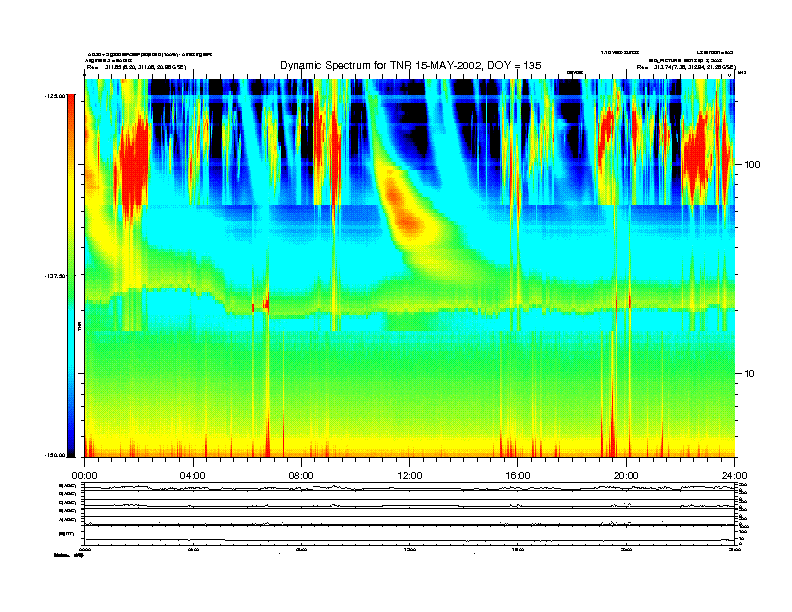Click the top value label of the color bar
The height and width of the screenshot is (612, 792).
coord(55,95)
